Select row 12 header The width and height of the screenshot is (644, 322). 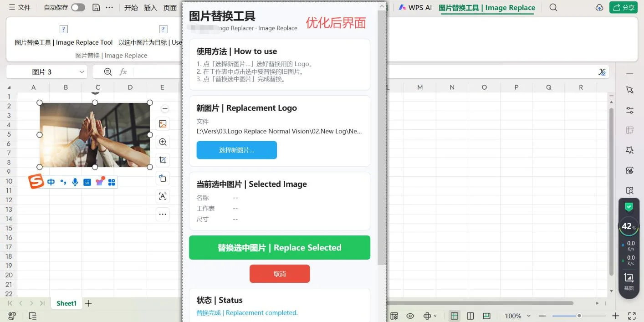tap(9, 200)
